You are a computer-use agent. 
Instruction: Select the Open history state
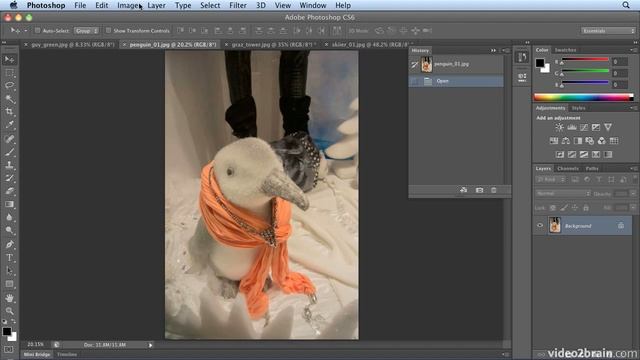(x=456, y=81)
